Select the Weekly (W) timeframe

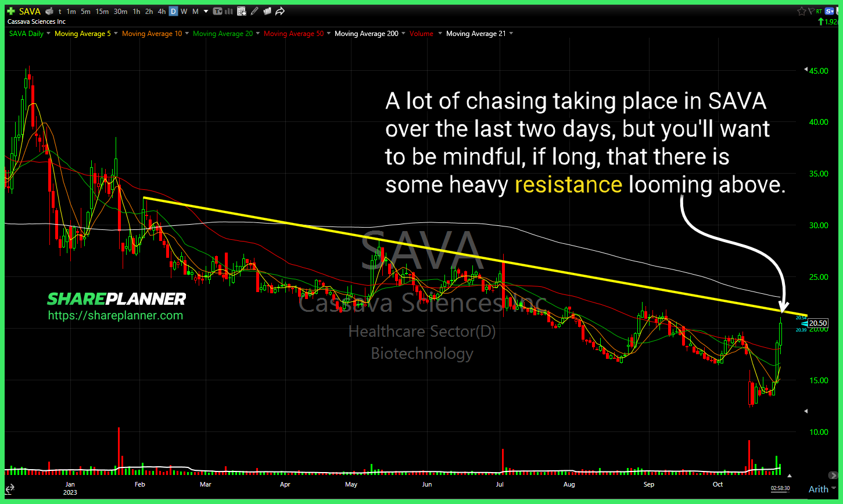coord(184,11)
